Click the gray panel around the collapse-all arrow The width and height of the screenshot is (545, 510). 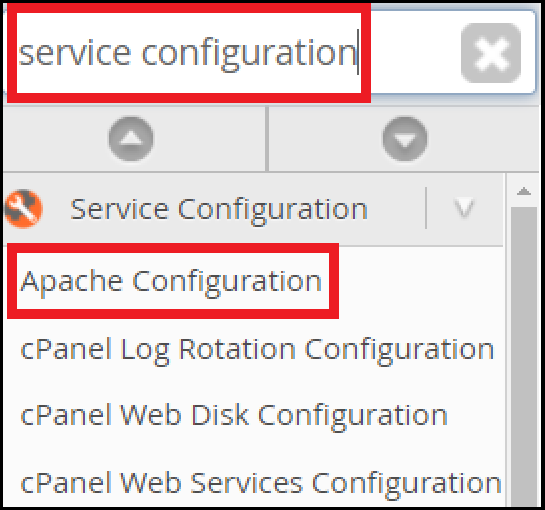pos(135,139)
